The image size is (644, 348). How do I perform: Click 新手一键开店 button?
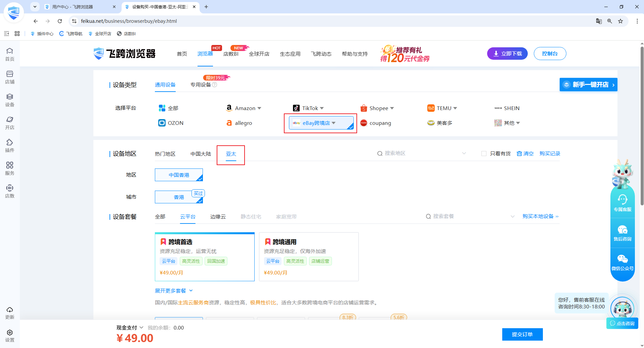coord(588,85)
